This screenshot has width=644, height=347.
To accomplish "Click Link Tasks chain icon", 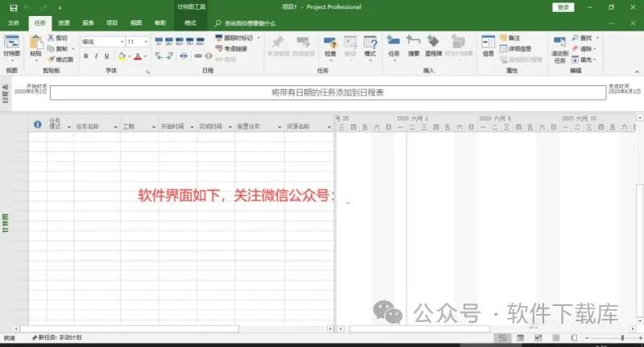I will coord(198,56).
